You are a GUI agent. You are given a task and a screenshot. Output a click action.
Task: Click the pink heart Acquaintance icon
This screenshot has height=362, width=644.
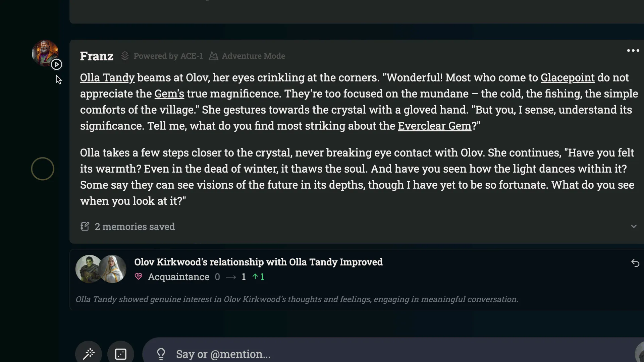139,277
